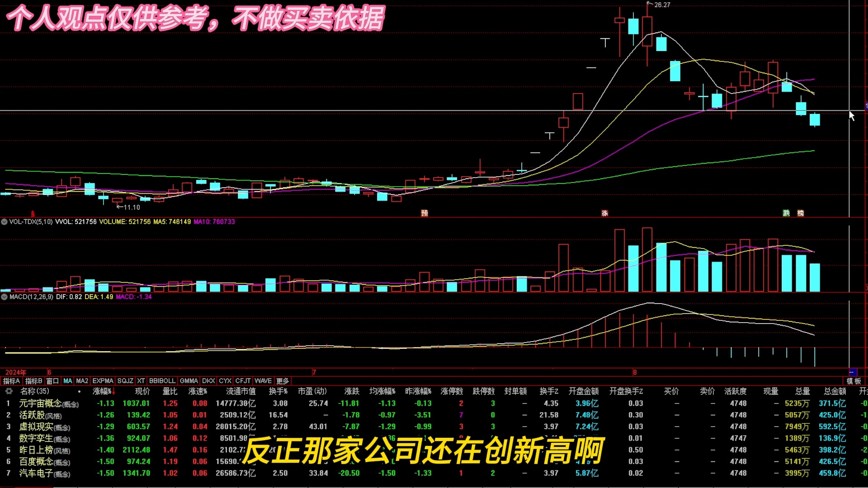Image resolution: width=868 pixels, height=488 pixels.
Task: Sort by 活跃度 column header
Action: [736, 391]
